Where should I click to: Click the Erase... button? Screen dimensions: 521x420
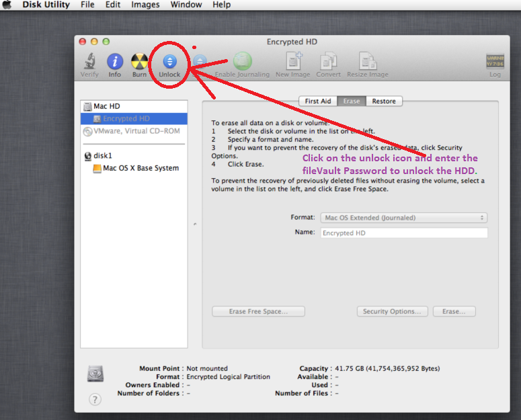click(454, 311)
